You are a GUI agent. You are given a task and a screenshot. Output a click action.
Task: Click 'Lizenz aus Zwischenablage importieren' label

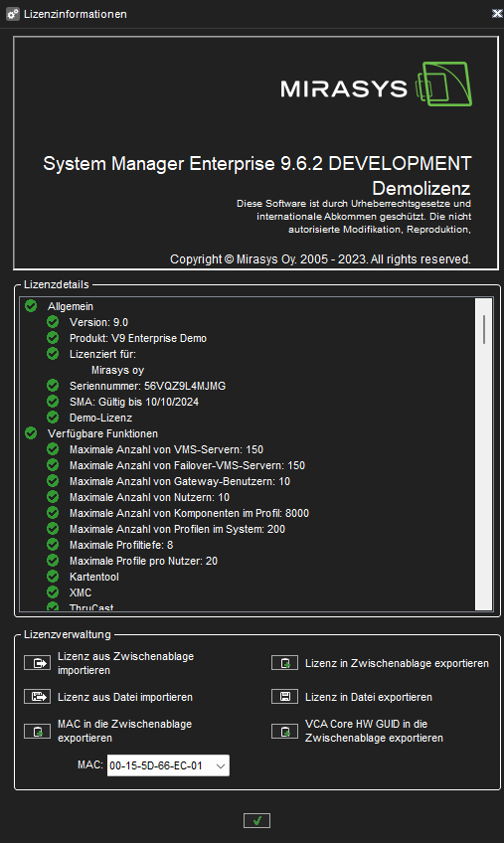click(126, 663)
